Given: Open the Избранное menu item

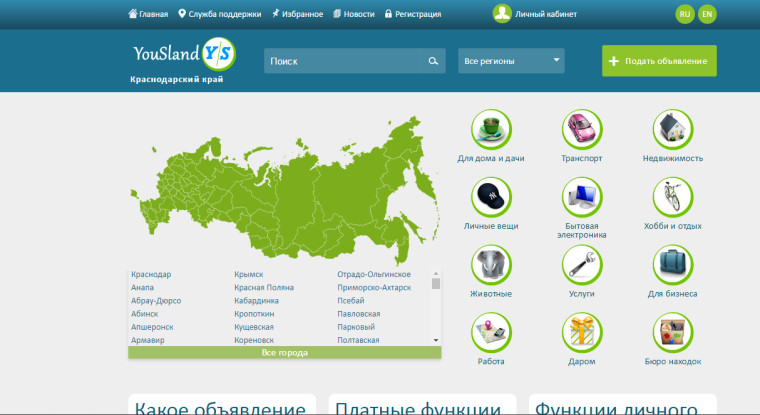Looking at the screenshot, I should 302,14.
